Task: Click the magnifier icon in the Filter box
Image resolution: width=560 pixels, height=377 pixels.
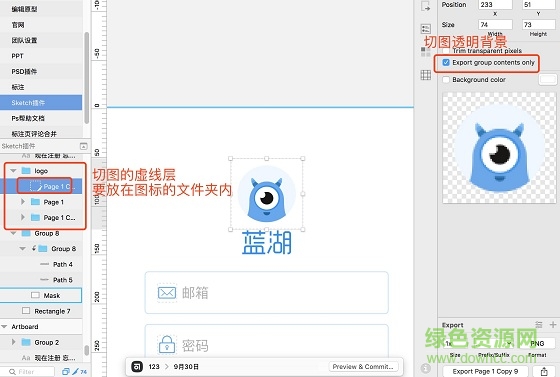Action: [12, 372]
